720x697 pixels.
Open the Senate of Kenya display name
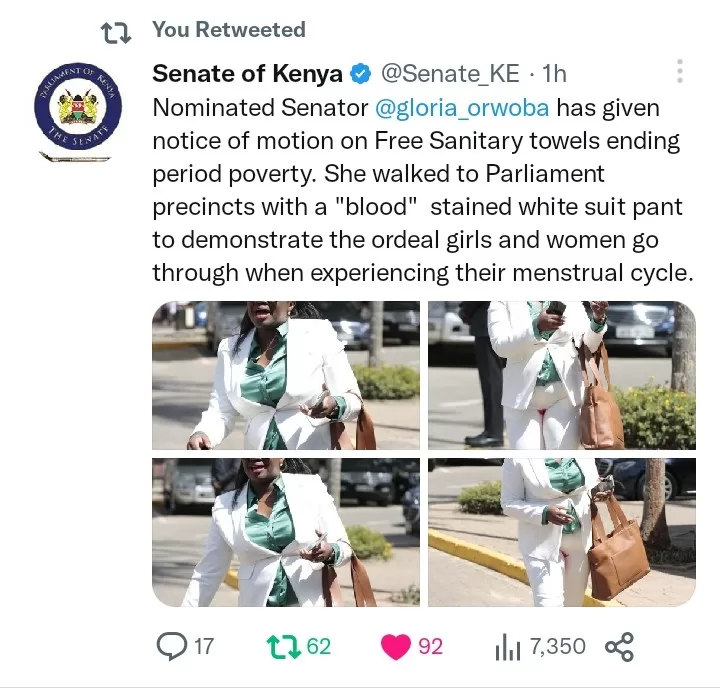pos(248,73)
